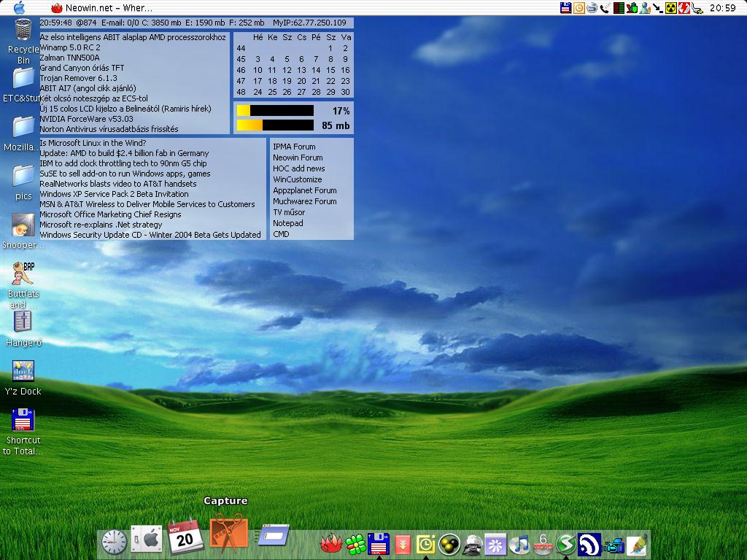Launch the iTunes music note dock icon

tap(519, 544)
